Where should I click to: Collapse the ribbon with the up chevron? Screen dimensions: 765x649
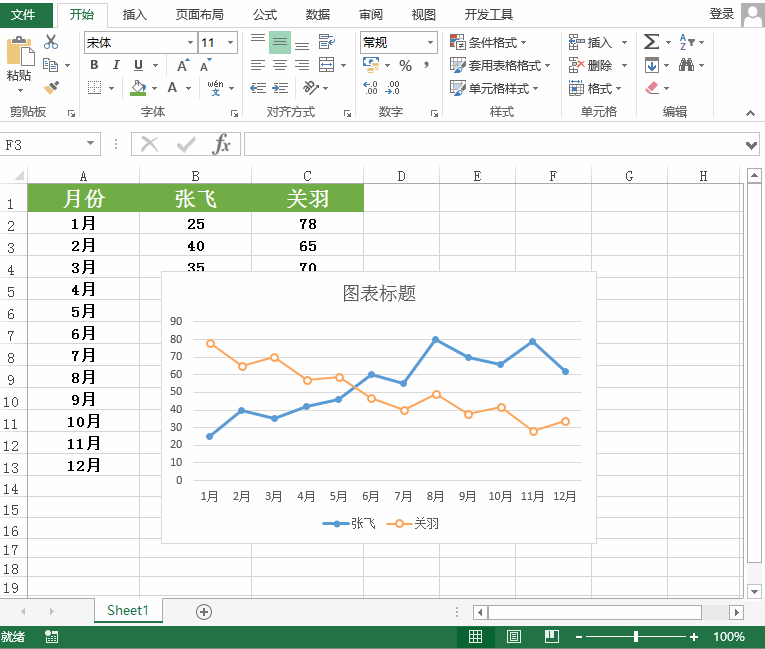(750, 113)
